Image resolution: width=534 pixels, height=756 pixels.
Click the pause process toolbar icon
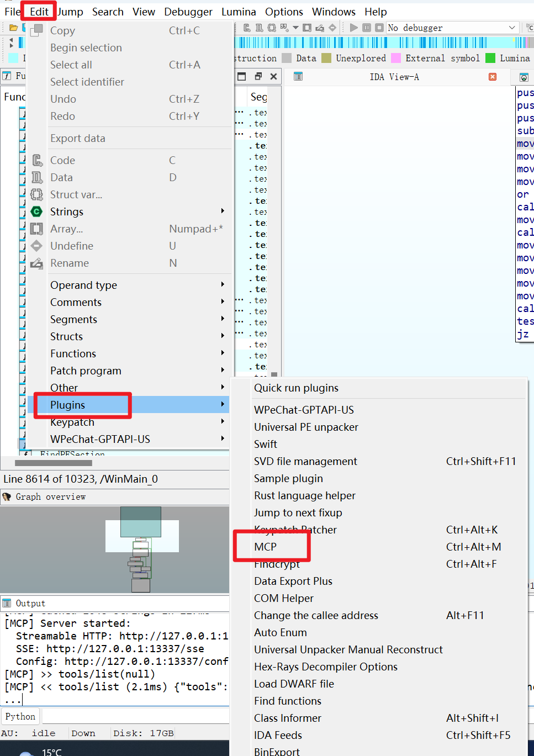click(x=367, y=28)
